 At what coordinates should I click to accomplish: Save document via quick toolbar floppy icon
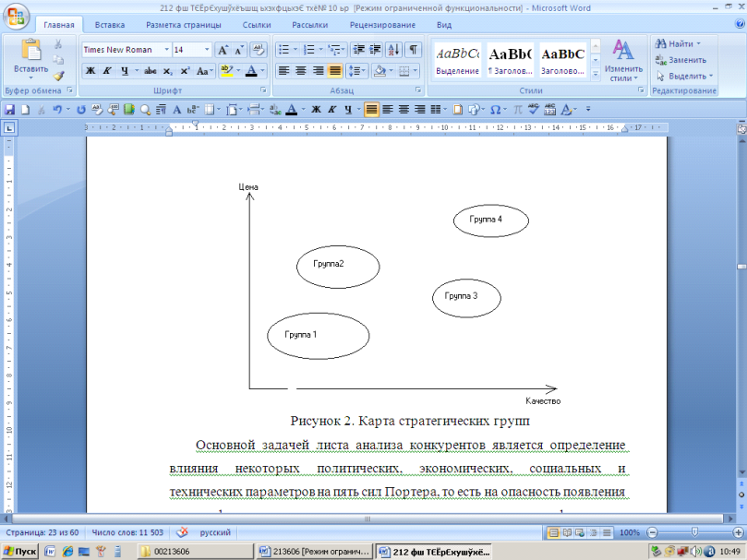click(x=9, y=110)
